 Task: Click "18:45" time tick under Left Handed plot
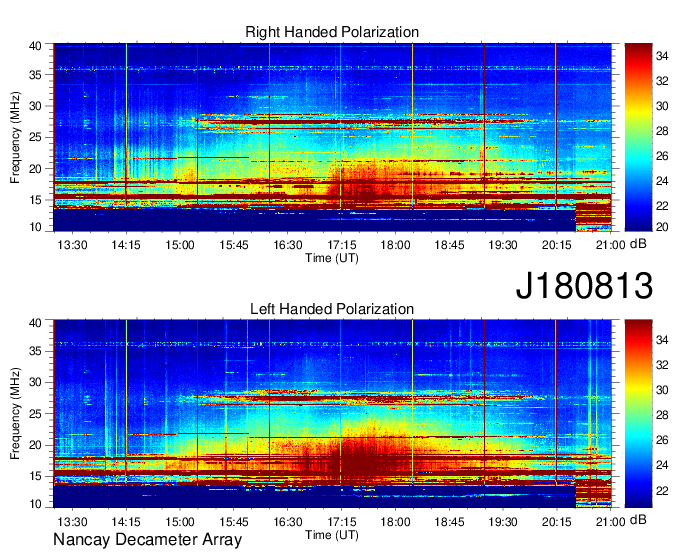click(449, 521)
